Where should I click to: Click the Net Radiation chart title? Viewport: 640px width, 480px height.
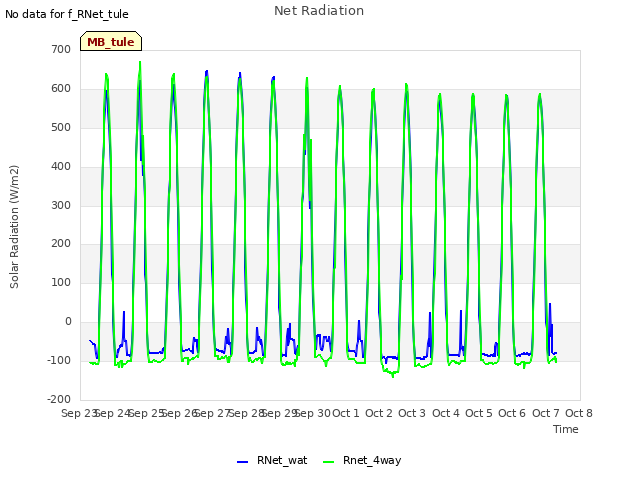point(319,11)
